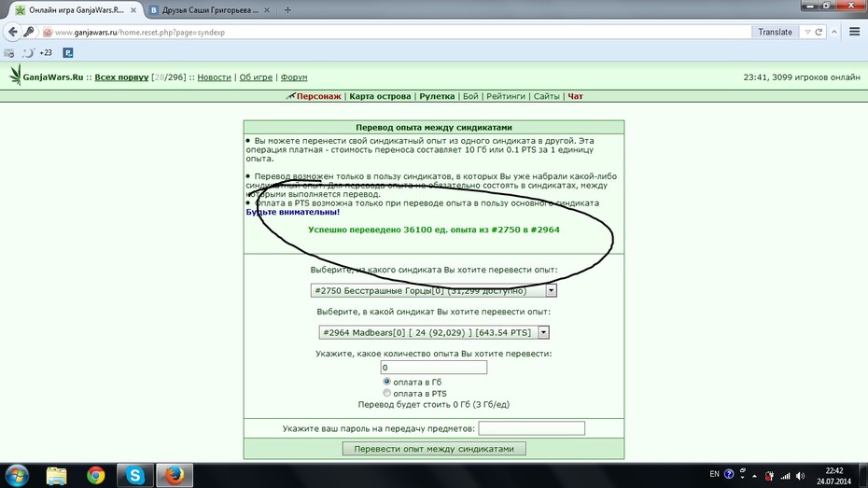Click the up chevron beside the reload button

834,32
